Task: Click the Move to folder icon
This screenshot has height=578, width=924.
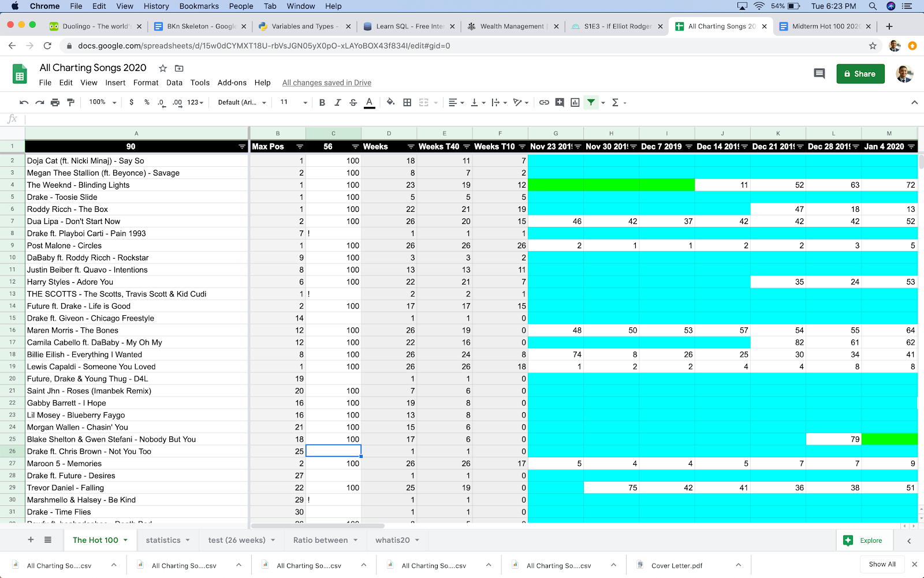Action: pos(179,68)
